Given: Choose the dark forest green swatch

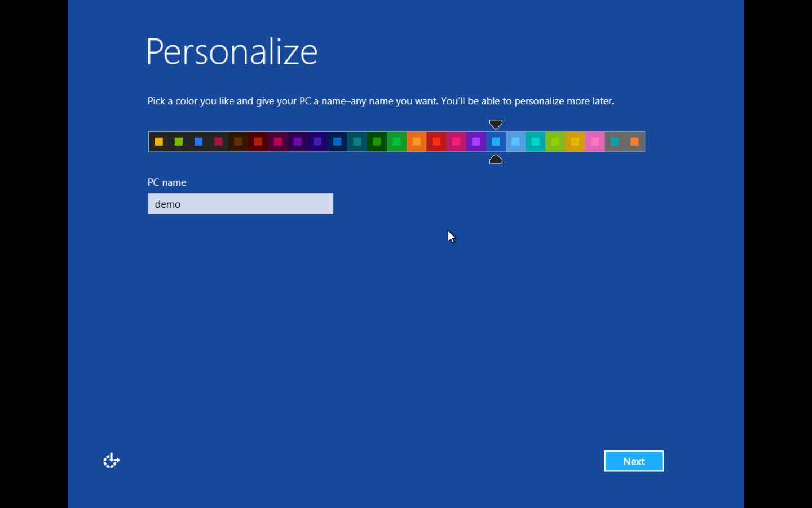Looking at the screenshot, I should tap(377, 142).
